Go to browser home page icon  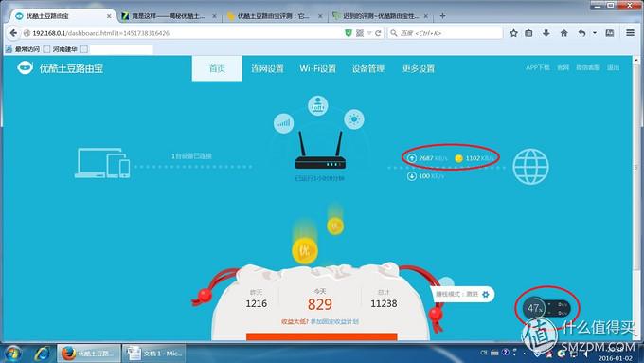[563, 33]
